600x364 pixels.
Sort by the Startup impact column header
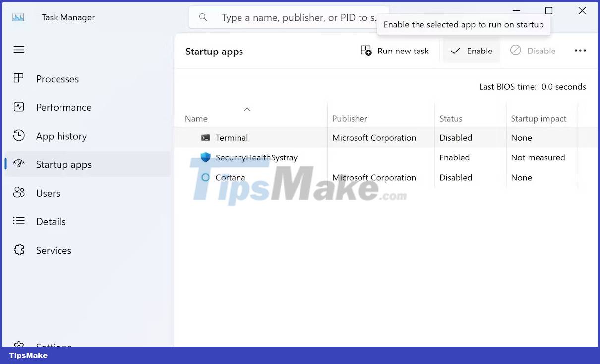539,119
